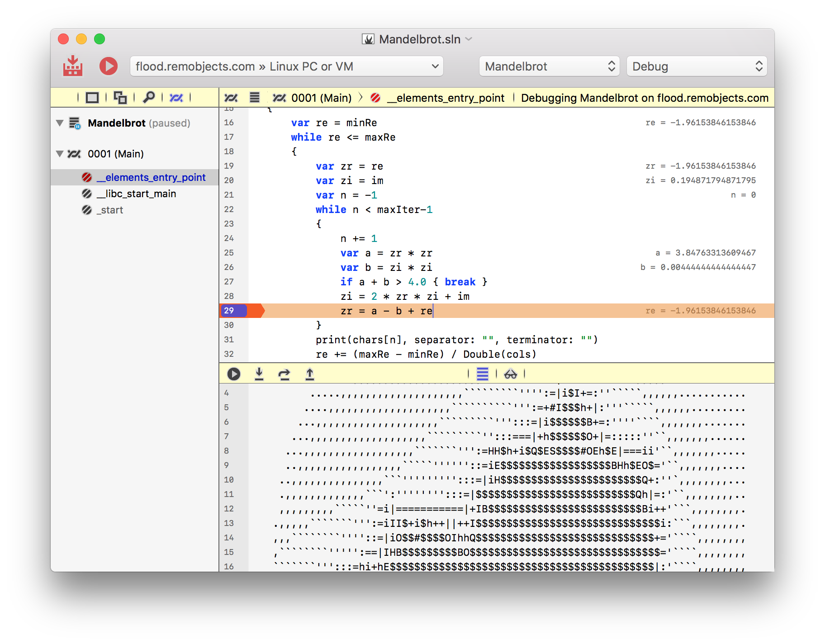This screenshot has width=825, height=644.
Task: Click the threads icon in jump bar
Action: coord(231,98)
